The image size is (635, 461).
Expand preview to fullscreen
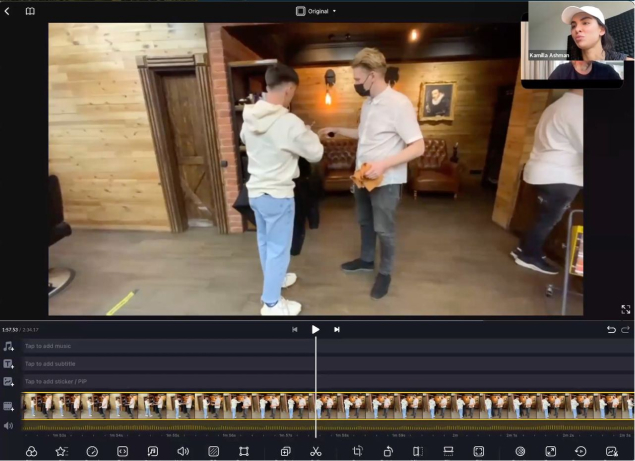click(x=625, y=309)
